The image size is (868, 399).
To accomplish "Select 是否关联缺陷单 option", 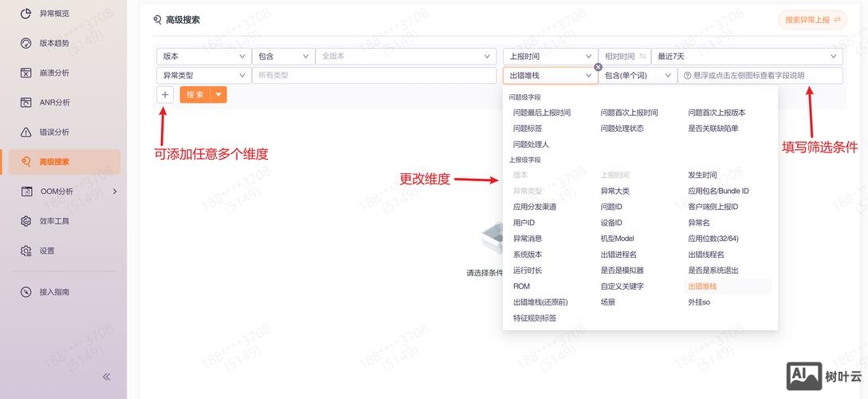I will click(x=713, y=128).
